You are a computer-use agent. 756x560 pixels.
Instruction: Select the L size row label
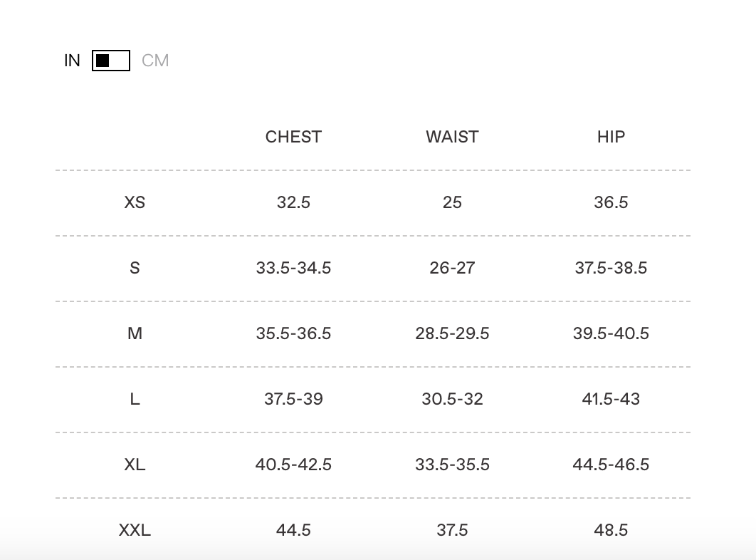point(135,399)
